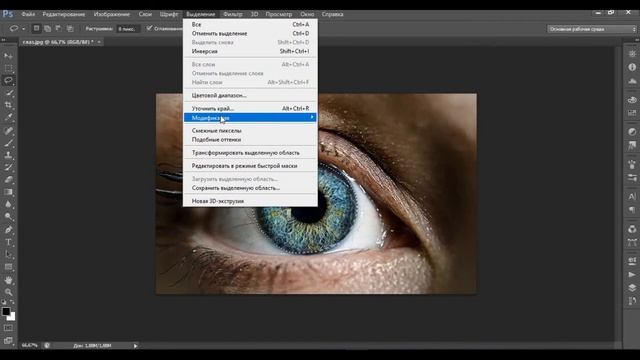This screenshot has width=640, height=360.
Task: Choose Инверсия menu entry
Action: [x=250, y=51]
